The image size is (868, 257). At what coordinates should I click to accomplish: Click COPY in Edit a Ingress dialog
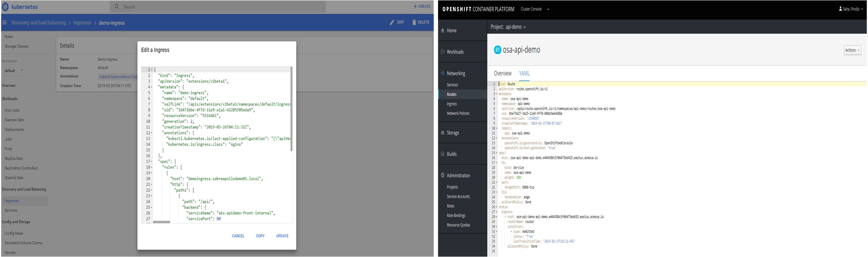click(x=260, y=236)
